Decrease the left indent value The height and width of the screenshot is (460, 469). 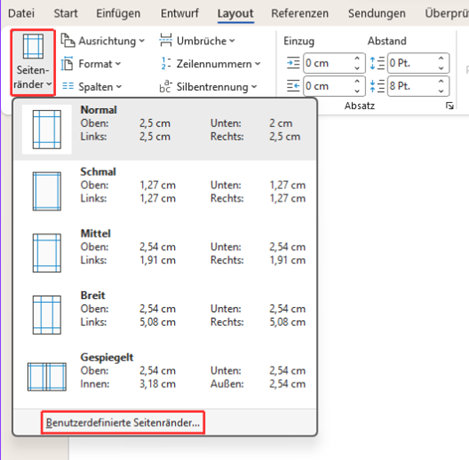click(357, 68)
